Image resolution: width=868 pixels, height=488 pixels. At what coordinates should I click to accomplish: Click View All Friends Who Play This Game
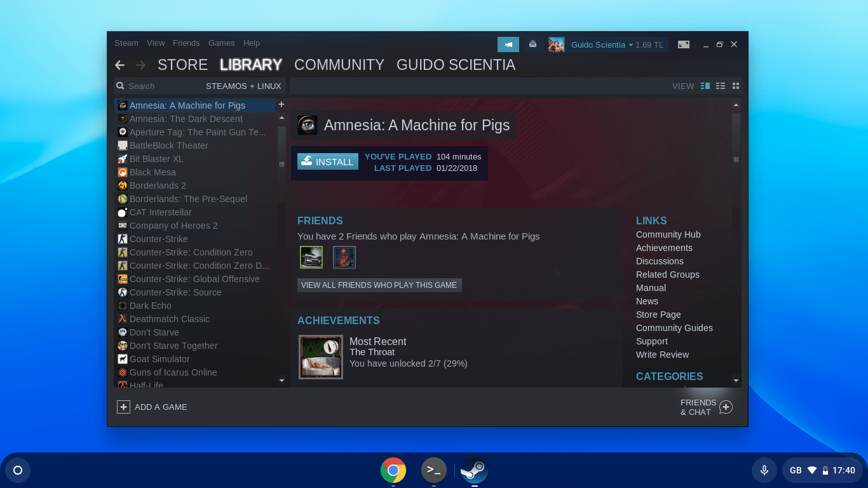coord(379,285)
